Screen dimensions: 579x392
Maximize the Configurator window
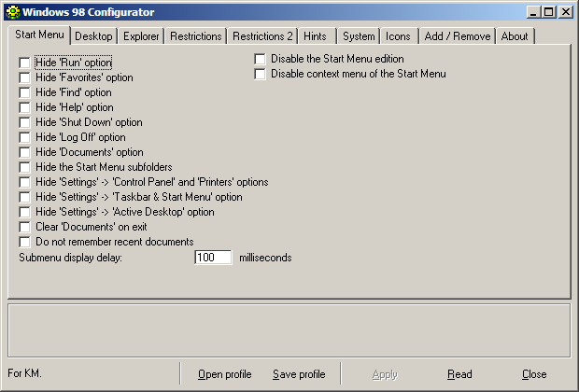(x=549, y=12)
